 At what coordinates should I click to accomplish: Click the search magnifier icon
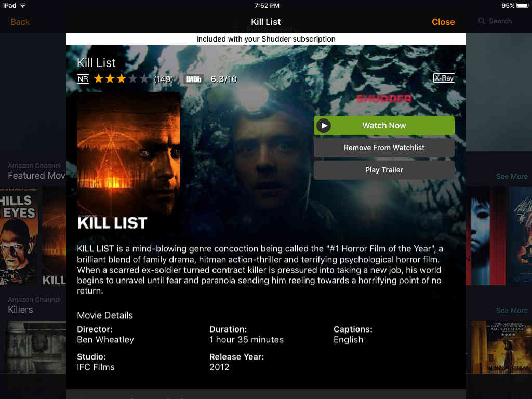click(482, 21)
